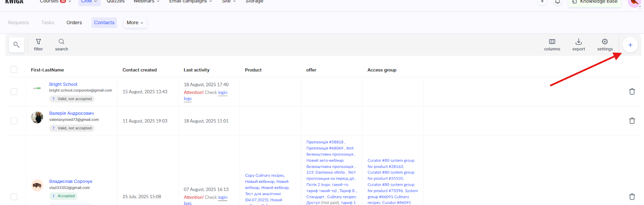Click Владислав Сорочук avatar thumbnail

37,185
